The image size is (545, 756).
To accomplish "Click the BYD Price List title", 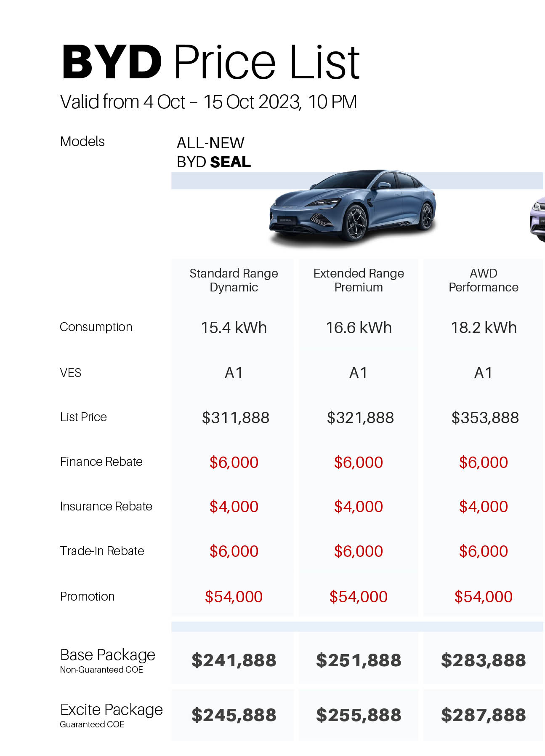I will tap(210, 62).
